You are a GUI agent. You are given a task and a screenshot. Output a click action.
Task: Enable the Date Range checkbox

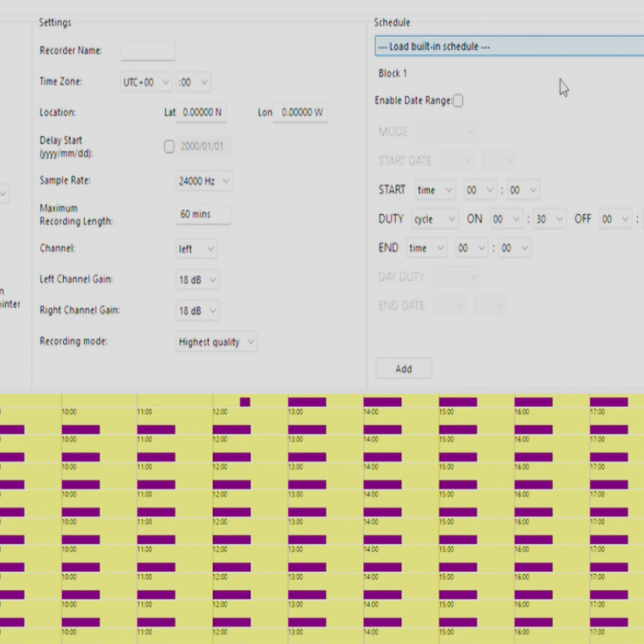[458, 100]
